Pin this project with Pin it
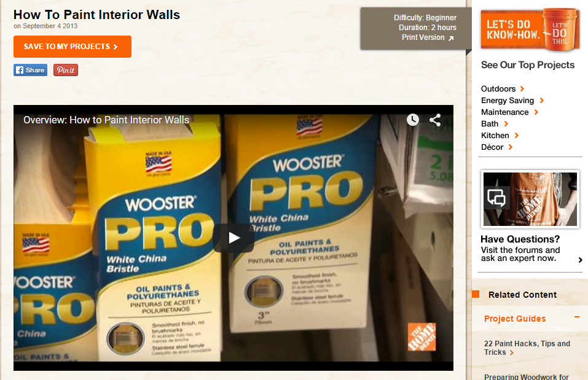Viewport: 588px width, 380px height. pos(66,70)
